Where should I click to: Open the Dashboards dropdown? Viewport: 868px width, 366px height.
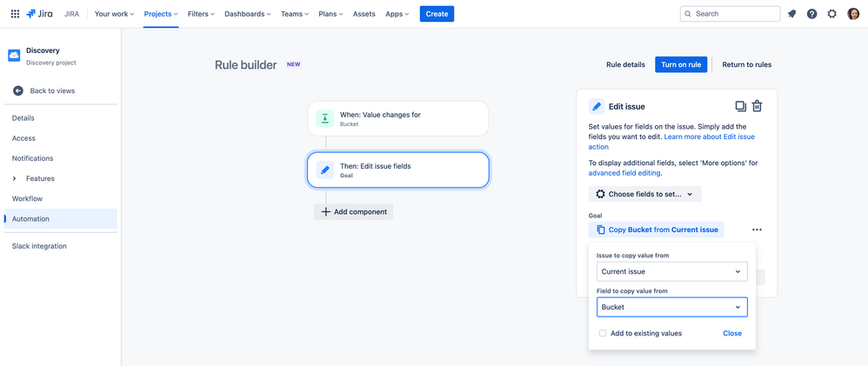248,14
